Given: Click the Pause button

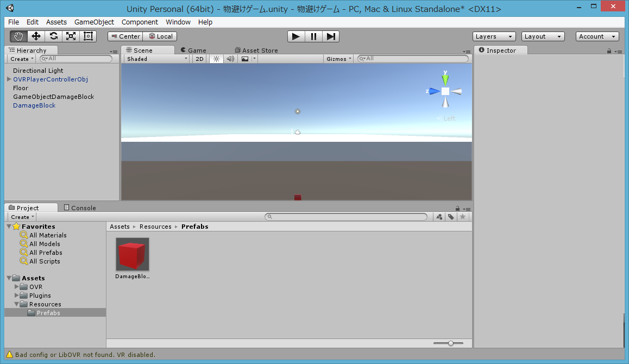Looking at the screenshot, I should coord(313,36).
